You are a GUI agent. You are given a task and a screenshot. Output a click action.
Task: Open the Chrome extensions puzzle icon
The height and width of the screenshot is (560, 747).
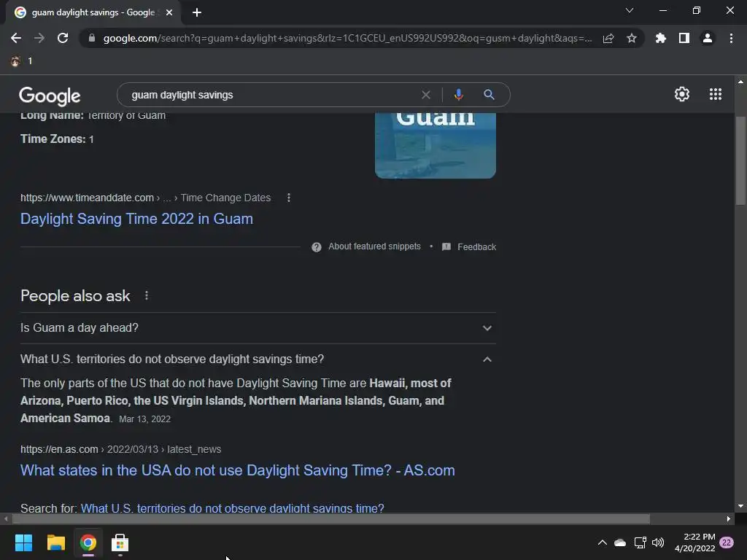(661, 38)
